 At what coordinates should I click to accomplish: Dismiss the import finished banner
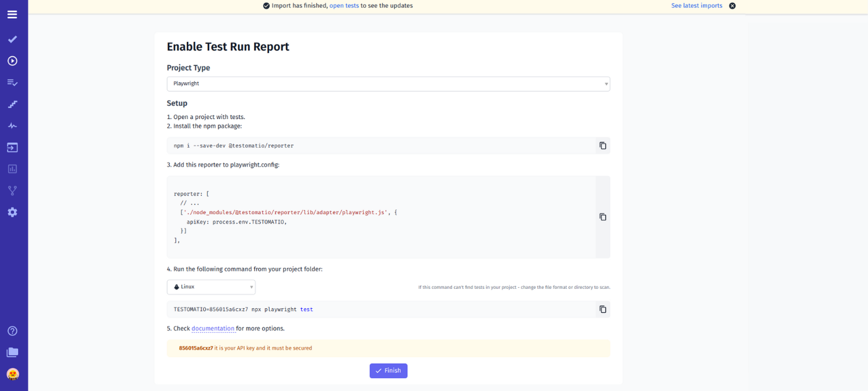click(x=732, y=5)
